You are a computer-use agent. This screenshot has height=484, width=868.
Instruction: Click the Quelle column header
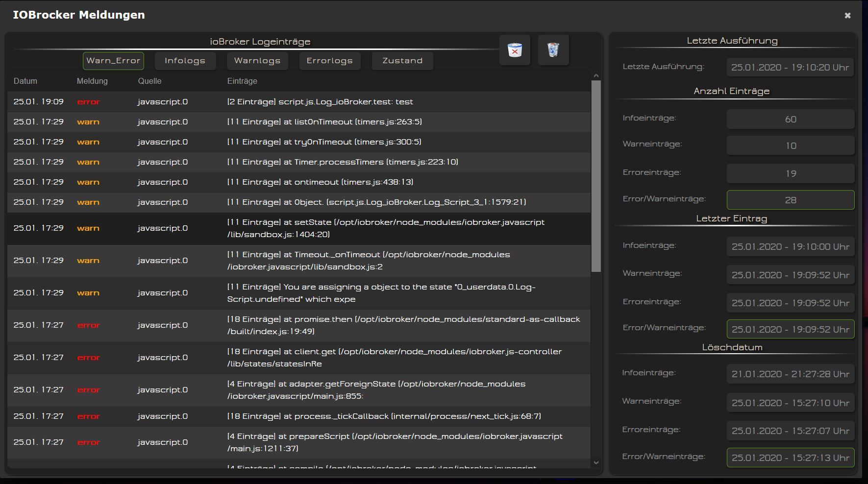pos(149,81)
